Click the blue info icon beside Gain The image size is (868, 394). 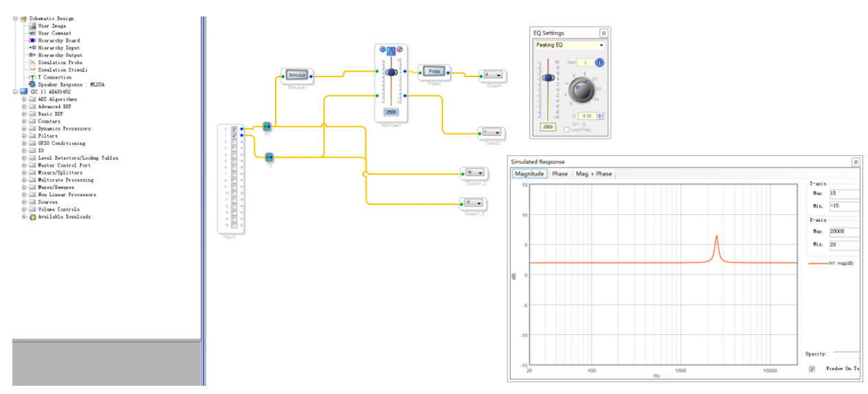[599, 62]
